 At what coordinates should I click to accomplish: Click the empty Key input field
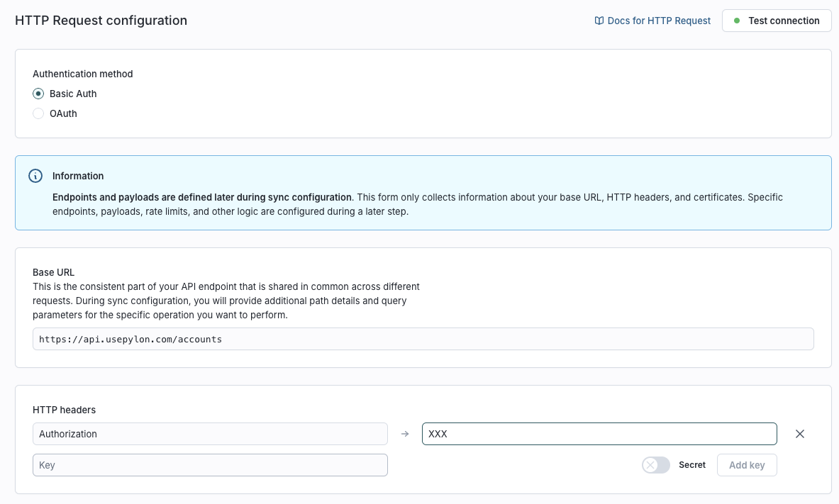point(210,465)
